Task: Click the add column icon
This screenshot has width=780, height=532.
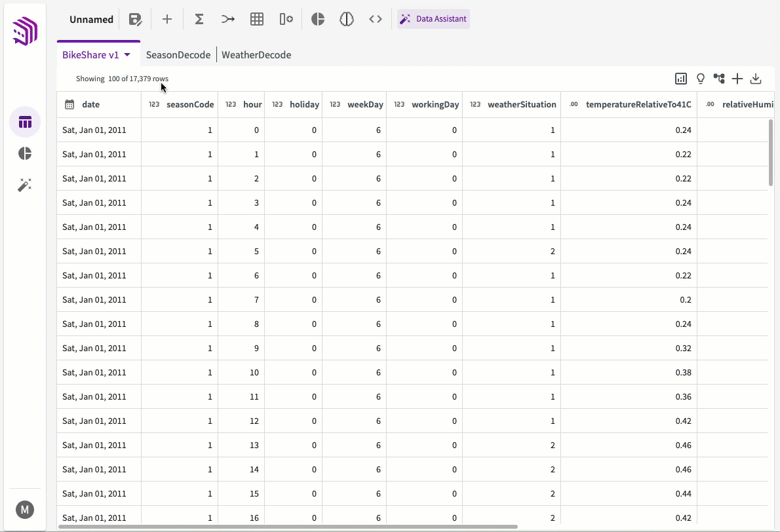Action: click(x=286, y=20)
